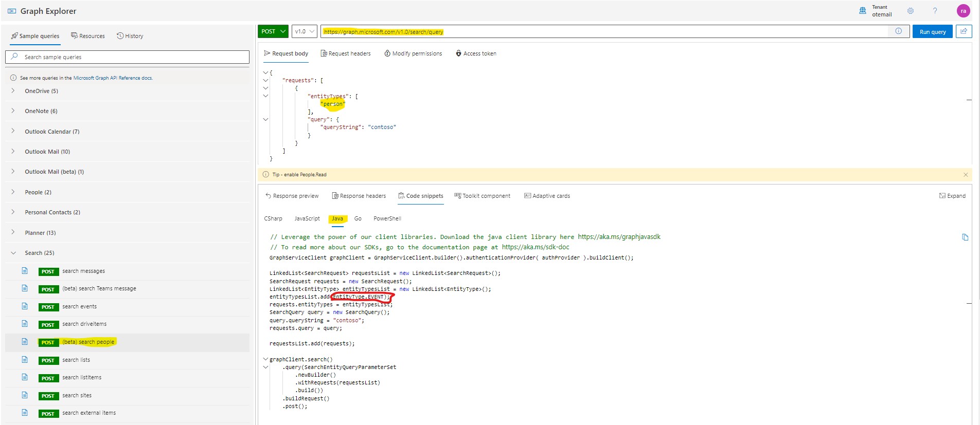This screenshot has width=980, height=425.
Task: Click document icon beside search external items
Action: (x=25, y=413)
